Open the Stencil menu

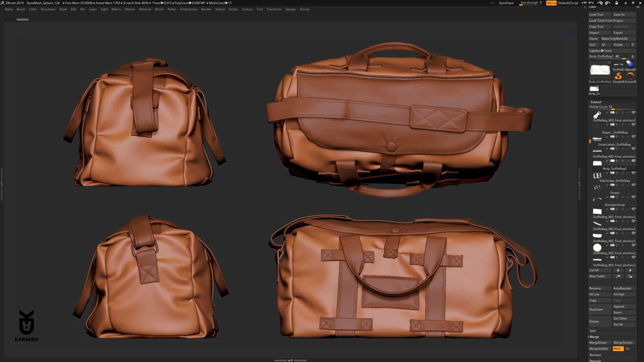[x=220, y=9]
